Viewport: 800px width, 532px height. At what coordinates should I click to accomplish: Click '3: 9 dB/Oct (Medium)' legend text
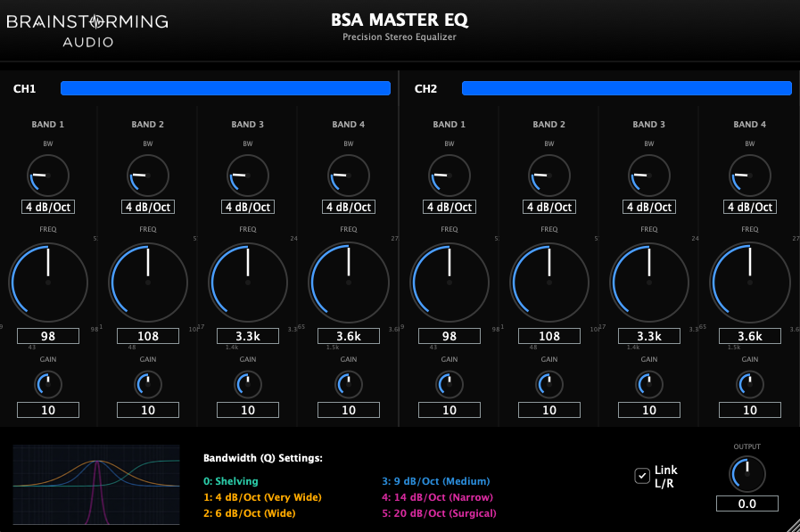click(x=436, y=481)
